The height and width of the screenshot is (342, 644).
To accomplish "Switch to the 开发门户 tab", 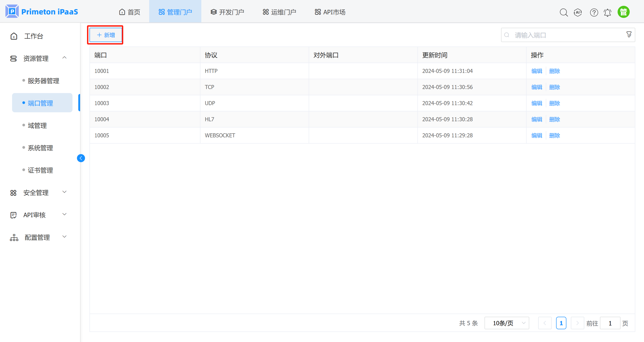I will pyautogui.click(x=227, y=11).
